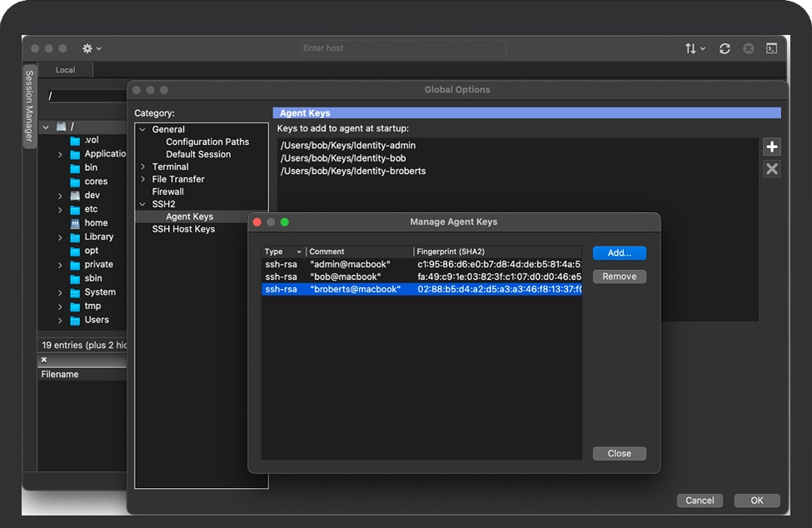The width and height of the screenshot is (812, 528).
Task: Collapse the SSH2 category
Action: (x=143, y=204)
